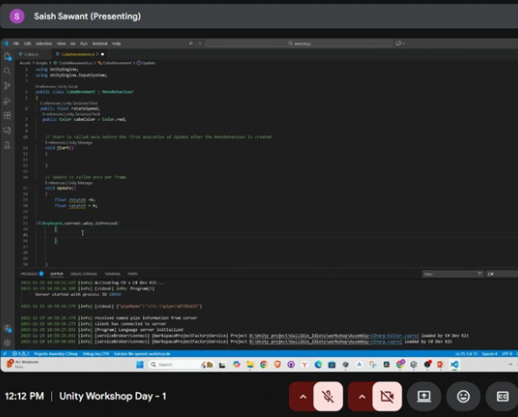Open the Go menu
Image resolution: width=518 pixels, height=417 pixels.
tap(73, 44)
